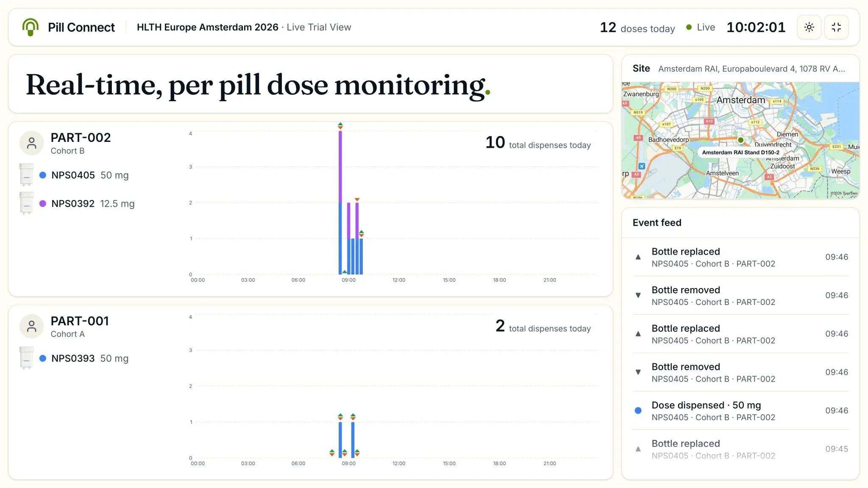Screen dimensions: 868x488
Task: Click the 'NPS0392' bottle label
Action: [73, 203]
